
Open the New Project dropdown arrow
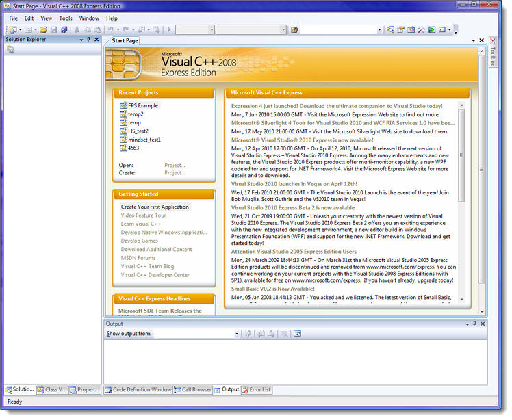click(x=21, y=29)
